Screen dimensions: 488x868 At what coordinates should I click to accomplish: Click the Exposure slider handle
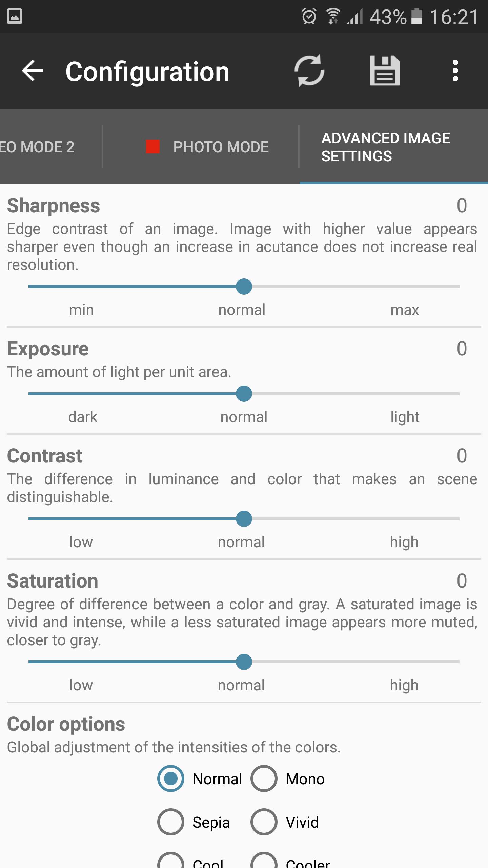tap(244, 394)
